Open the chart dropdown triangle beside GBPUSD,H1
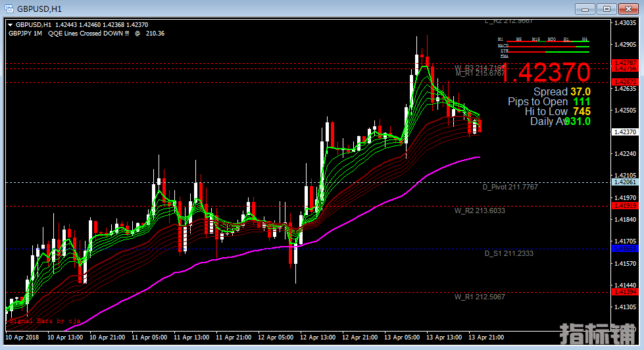Image resolution: width=644 pixels, height=350 pixels. [11, 24]
